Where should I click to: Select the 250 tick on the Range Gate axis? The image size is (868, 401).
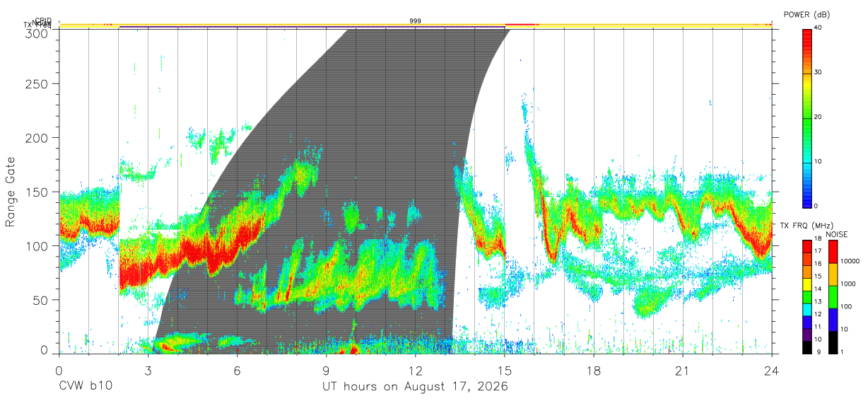(x=38, y=84)
